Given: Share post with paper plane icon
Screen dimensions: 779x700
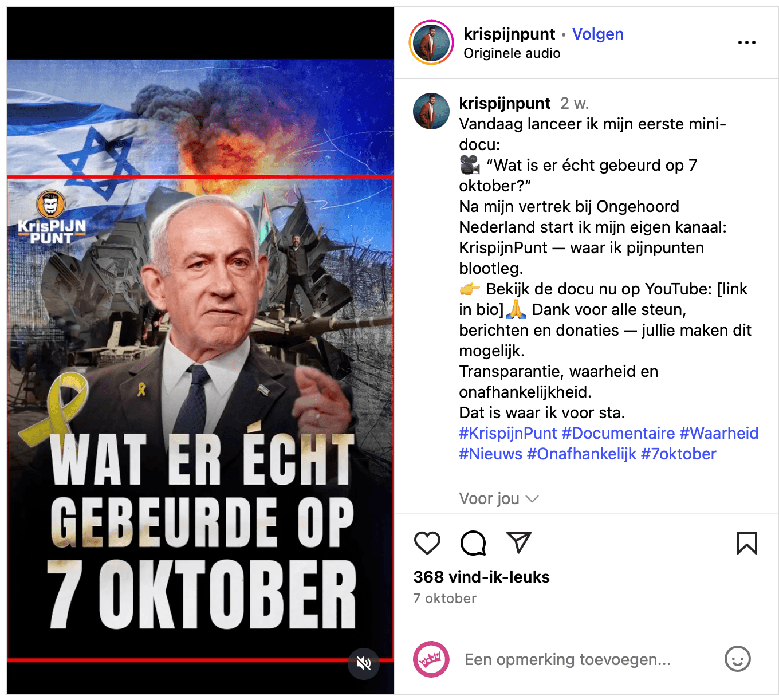Looking at the screenshot, I should click(519, 542).
